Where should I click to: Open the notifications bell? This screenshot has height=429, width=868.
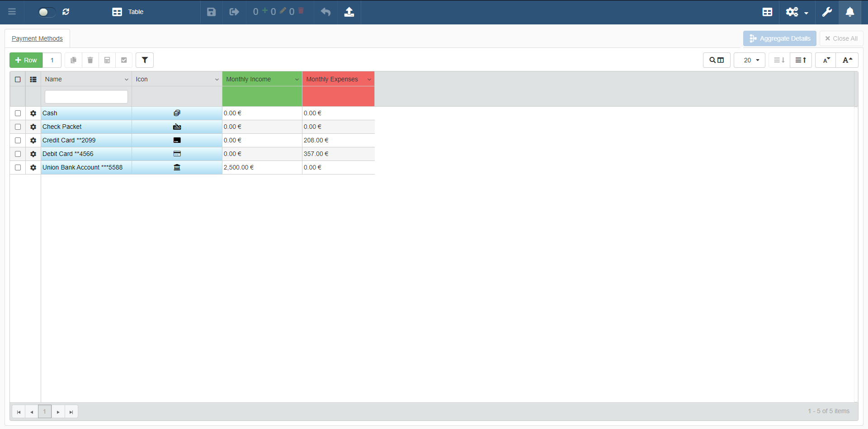[x=850, y=12]
